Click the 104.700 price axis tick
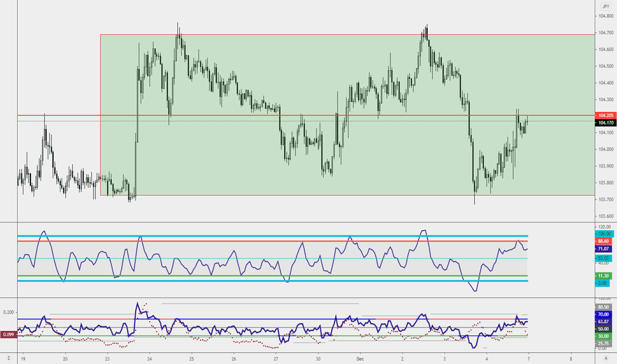This screenshot has height=364, width=617. [606, 32]
